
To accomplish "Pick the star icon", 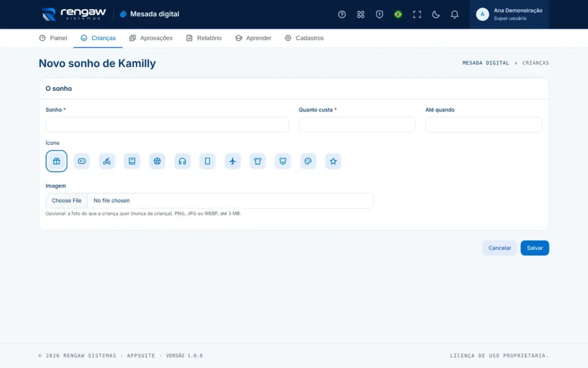I will [333, 161].
